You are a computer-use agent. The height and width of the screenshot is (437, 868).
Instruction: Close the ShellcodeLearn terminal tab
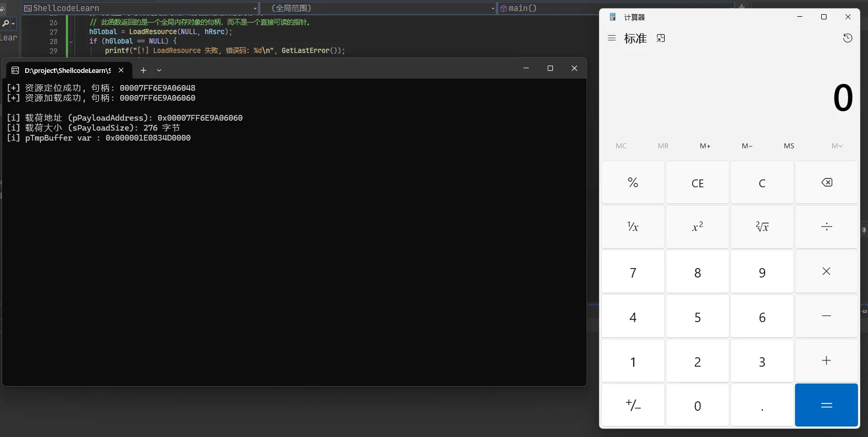click(x=121, y=70)
